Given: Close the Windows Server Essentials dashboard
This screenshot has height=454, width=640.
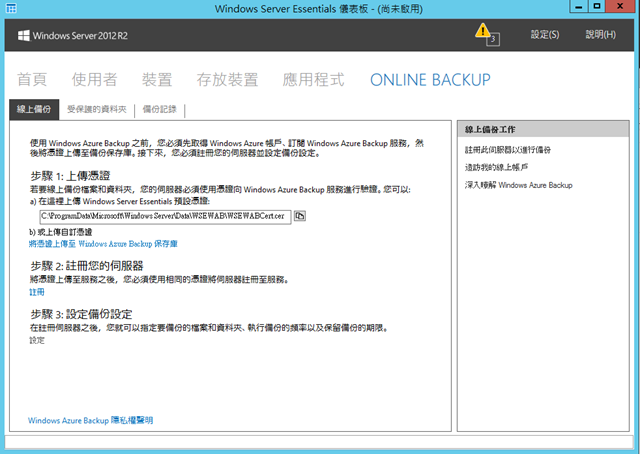Looking at the screenshot, I should pyautogui.click(x=620, y=7).
